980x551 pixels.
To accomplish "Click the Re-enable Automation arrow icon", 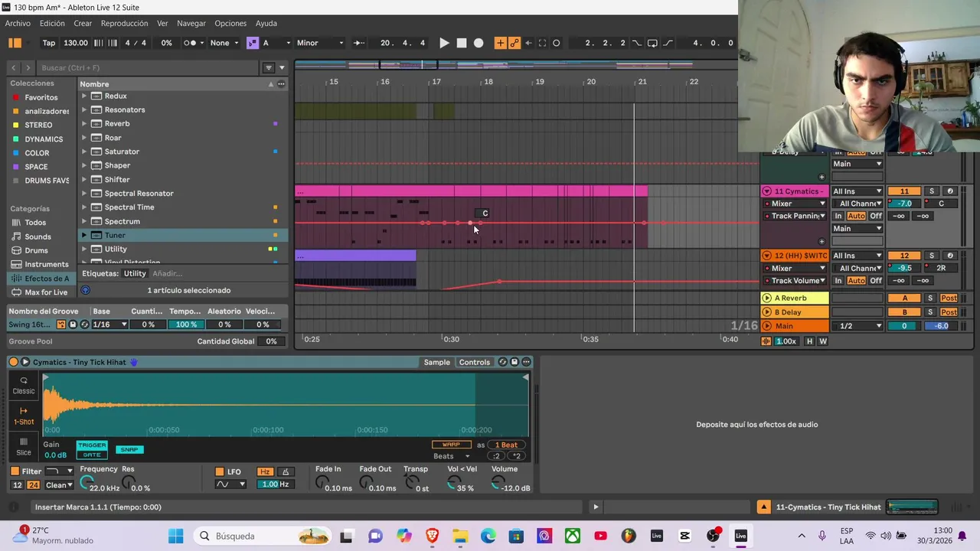I will [528, 43].
